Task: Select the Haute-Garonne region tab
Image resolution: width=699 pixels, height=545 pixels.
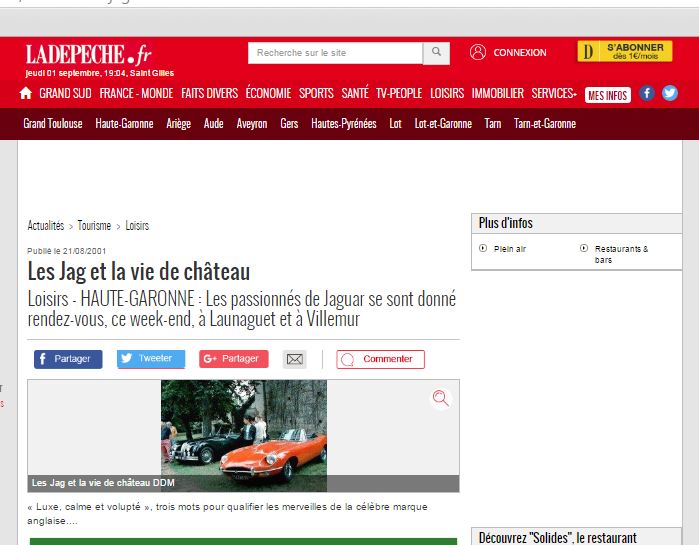Action: pos(124,123)
